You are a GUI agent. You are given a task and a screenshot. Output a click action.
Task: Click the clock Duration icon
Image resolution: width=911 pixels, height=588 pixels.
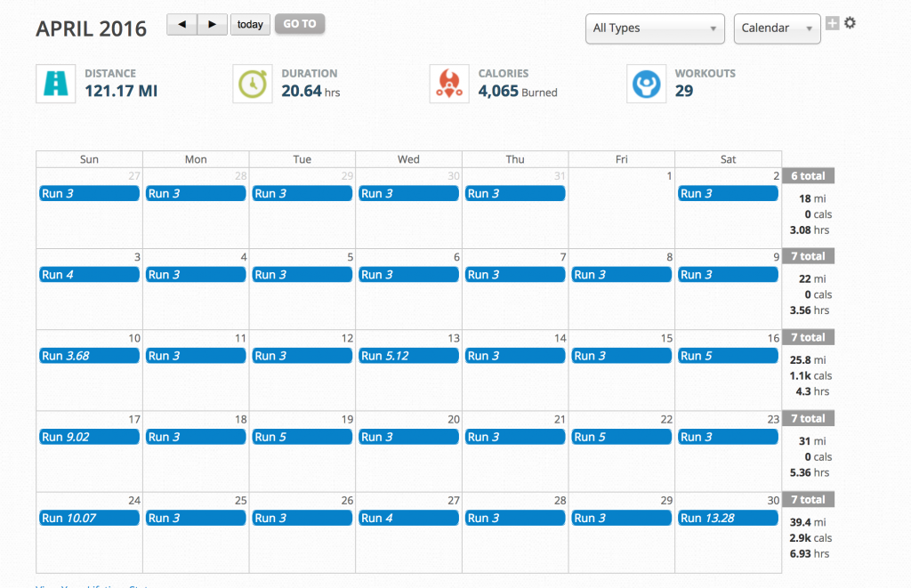pyautogui.click(x=253, y=84)
